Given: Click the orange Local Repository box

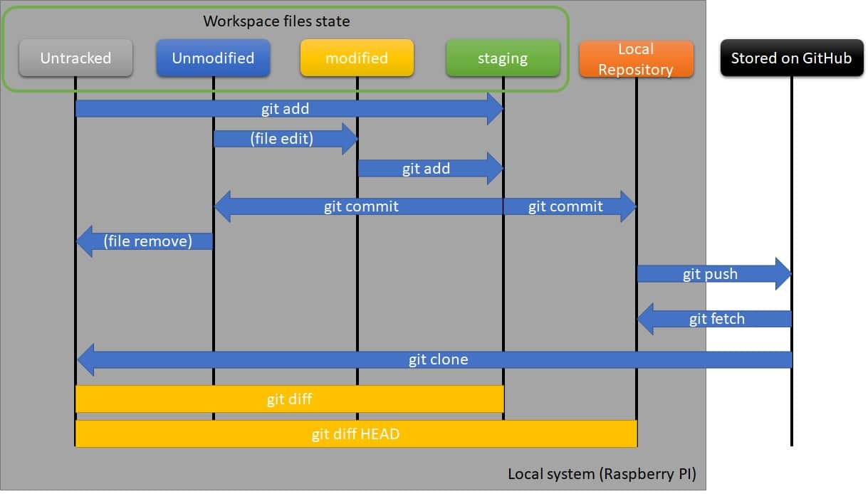Looking at the screenshot, I should coord(636,58).
